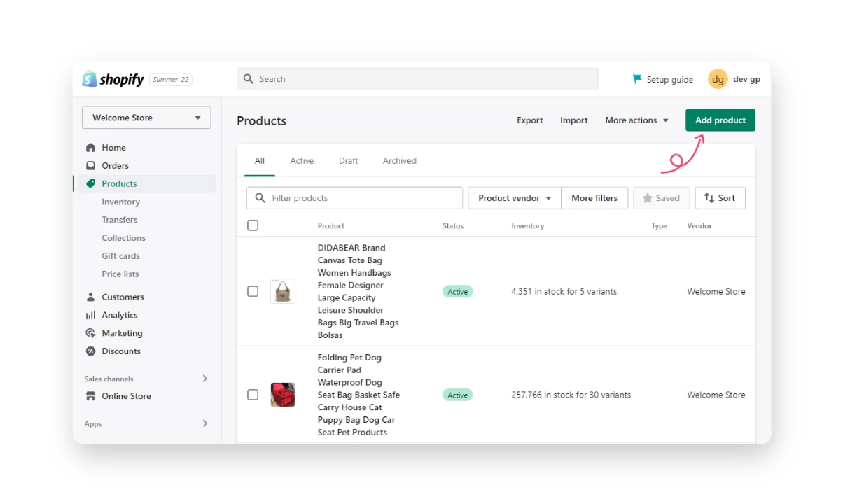Click the Active badge for DIDABEAR bag
The width and height of the screenshot is (843, 504).
457,292
